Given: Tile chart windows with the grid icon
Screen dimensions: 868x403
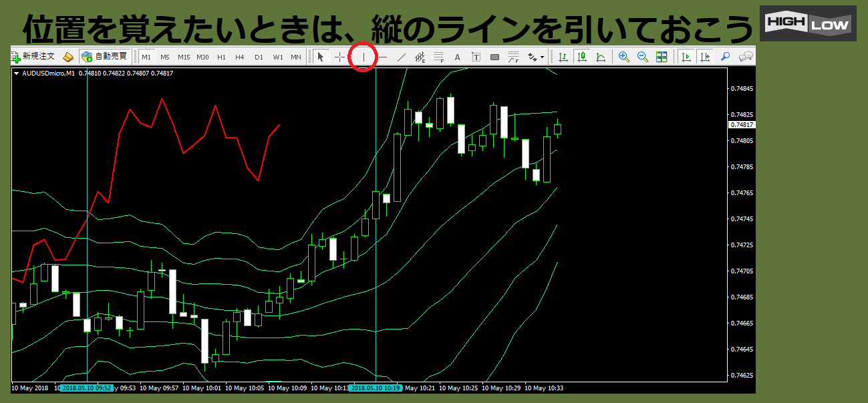Looking at the screenshot, I should [662, 57].
